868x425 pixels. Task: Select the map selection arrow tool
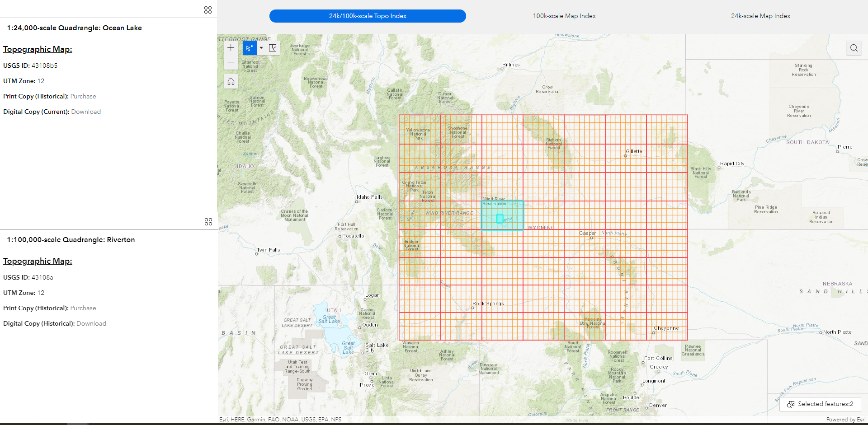[250, 47]
